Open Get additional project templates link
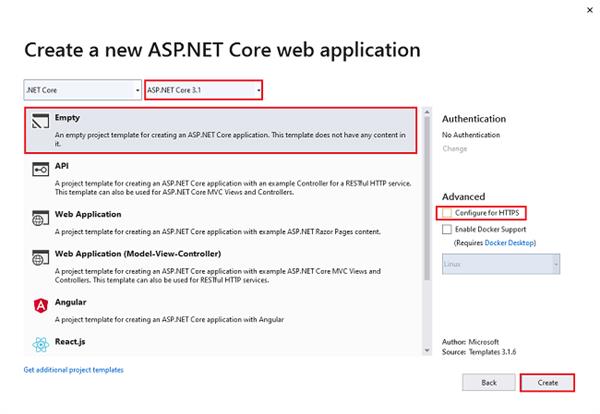This screenshot has width=600, height=414. tap(73, 370)
